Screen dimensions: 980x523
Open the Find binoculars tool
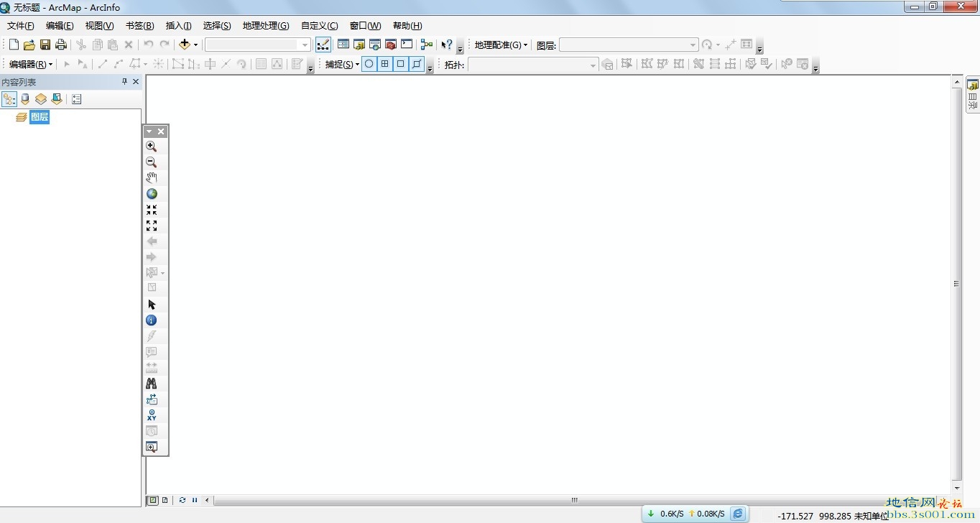pyautogui.click(x=152, y=383)
